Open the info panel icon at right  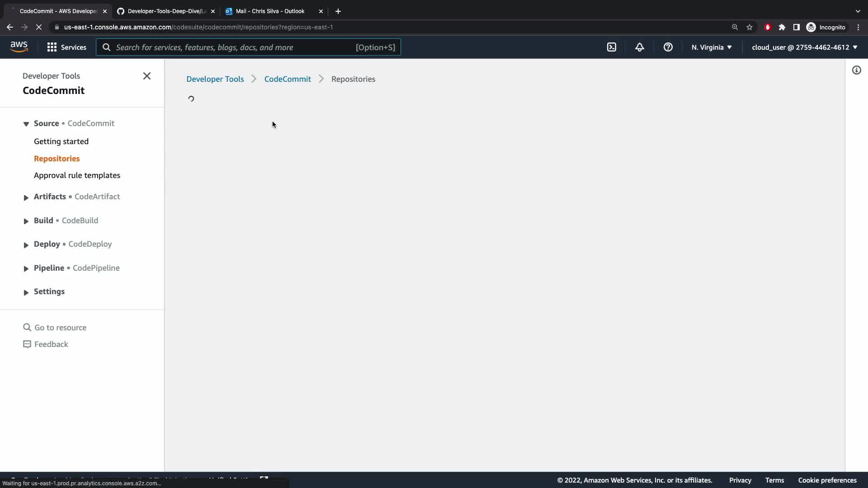856,70
